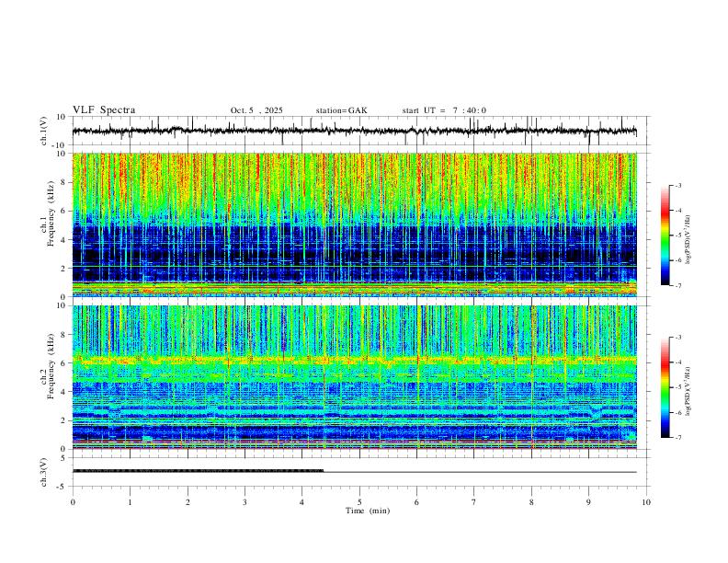Click time axis tick label "5"
728x563 pixels.
359,502
